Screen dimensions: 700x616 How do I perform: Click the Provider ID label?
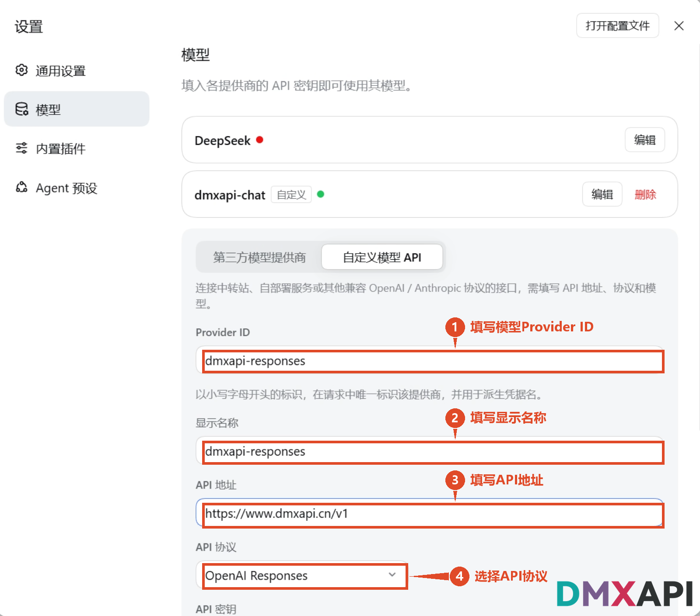pyautogui.click(x=223, y=332)
